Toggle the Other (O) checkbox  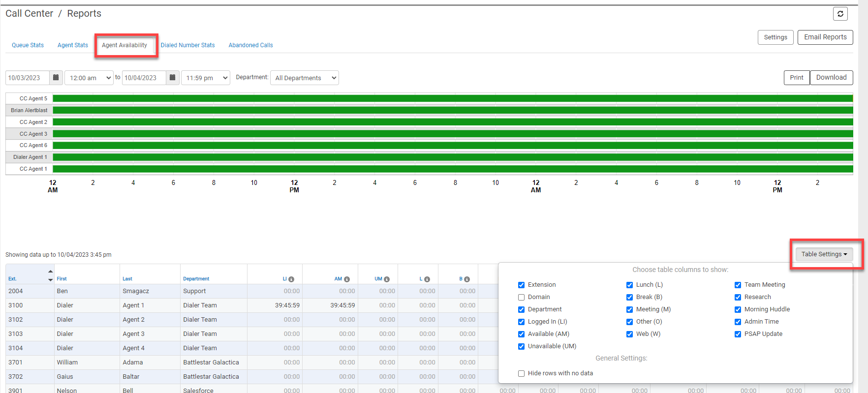coord(629,322)
